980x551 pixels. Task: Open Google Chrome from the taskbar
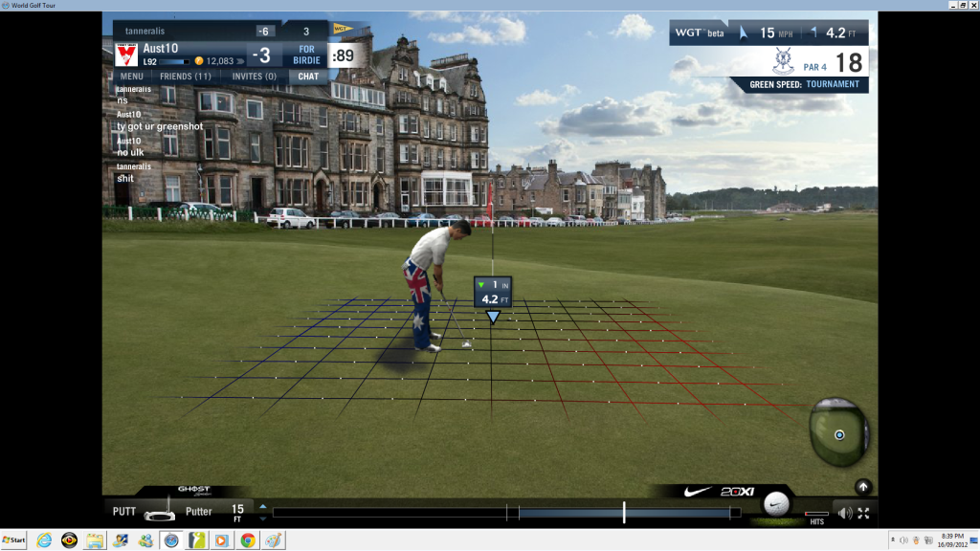click(x=248, y=540)
